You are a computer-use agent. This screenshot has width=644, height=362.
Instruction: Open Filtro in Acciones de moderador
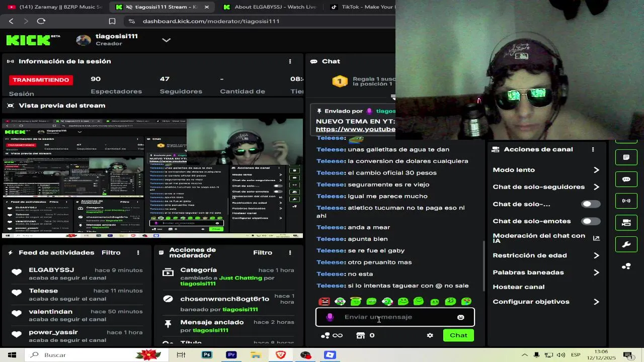tap(263, 252)
